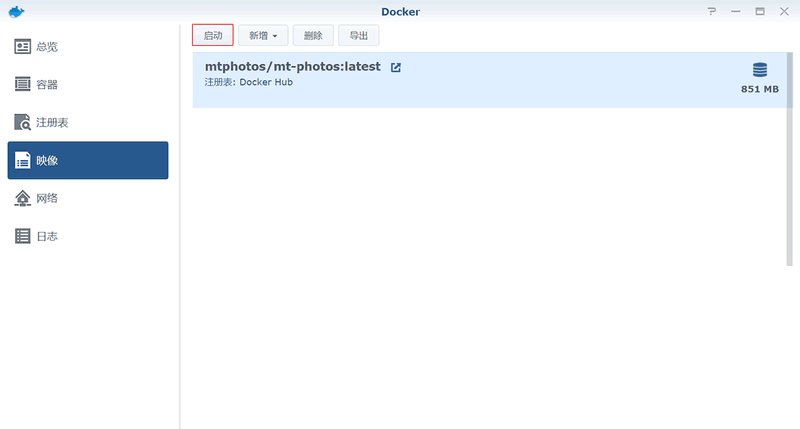Open the help question mark icon
Image resolution: width=800 pixels, height=429 pixels.
[x=711, y=11]
